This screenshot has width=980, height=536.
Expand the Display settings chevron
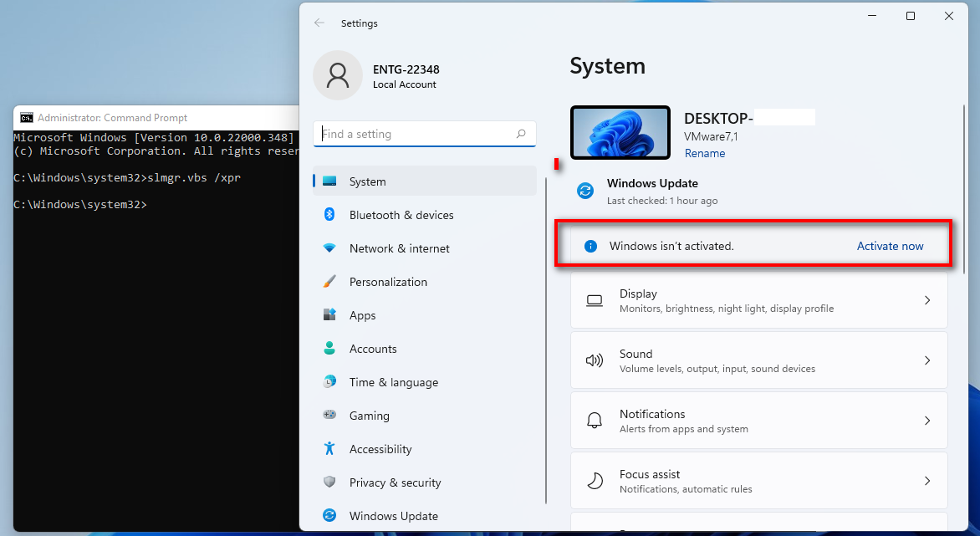926,300
